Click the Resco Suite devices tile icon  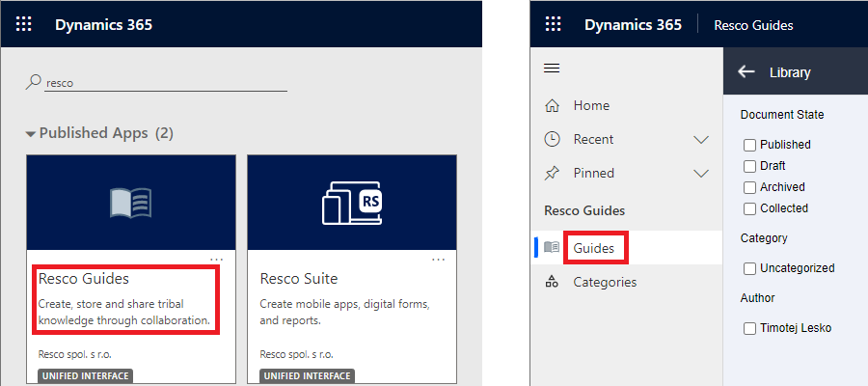(x=351, y=204)
